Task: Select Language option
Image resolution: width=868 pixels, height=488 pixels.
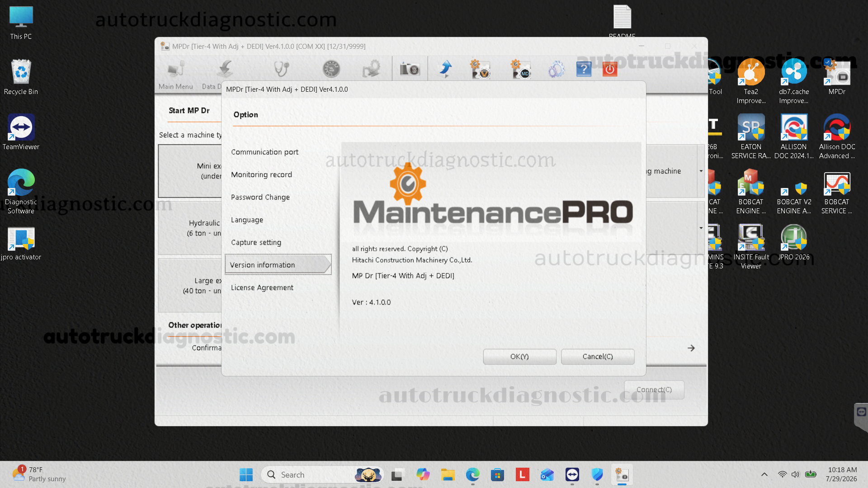Action: [x=247, y=220]
